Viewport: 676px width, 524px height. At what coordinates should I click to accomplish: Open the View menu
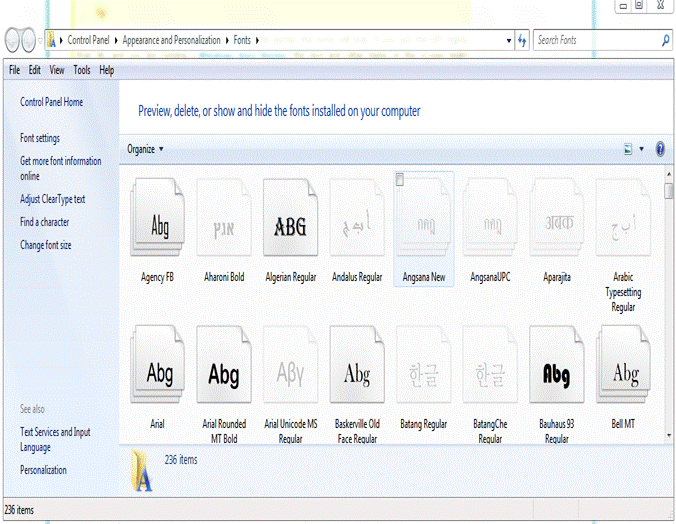(57, 70)
